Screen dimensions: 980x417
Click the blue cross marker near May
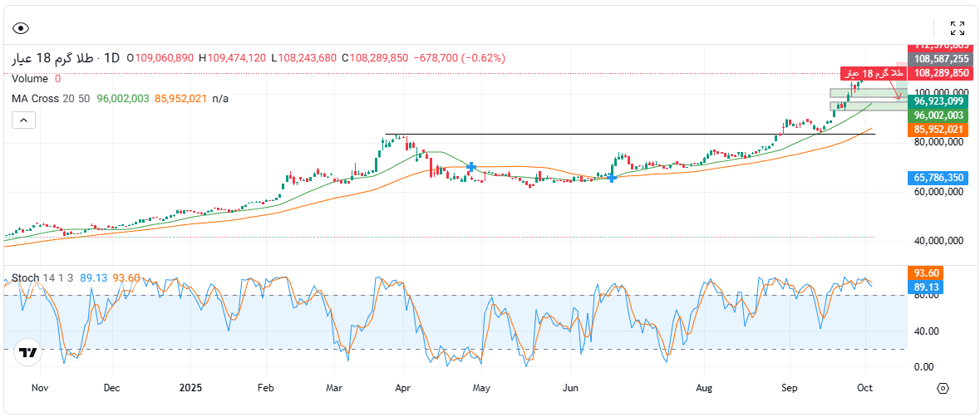[x=471, y=167]
